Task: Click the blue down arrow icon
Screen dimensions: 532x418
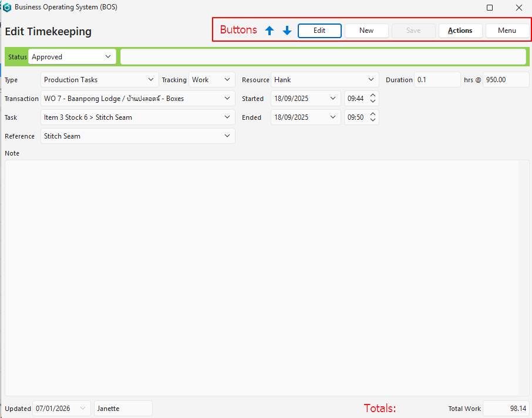Action: (x=287, y=31)
